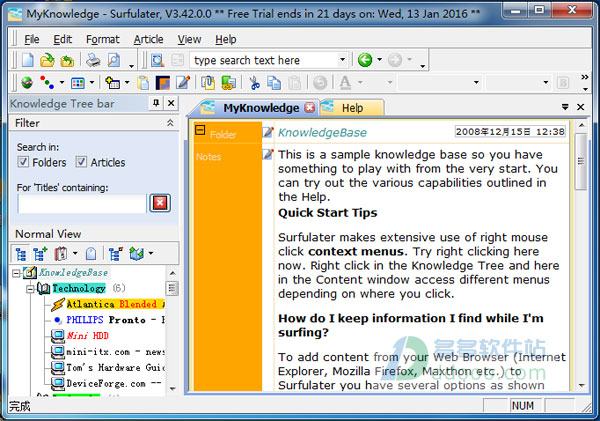Click the tree with red marker icon
Image resolution: width=600 pixels, height=421 pixels.
[116, 253]
